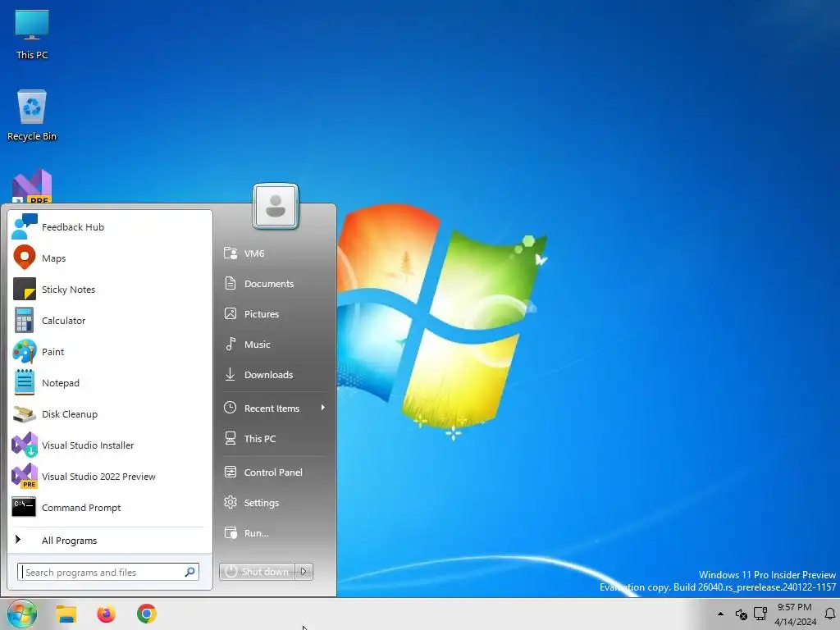This screenshot has width=840, height=630.
Task: Open Visual Studio 2022 Preview in Start menu
Action: pos(109,476)
